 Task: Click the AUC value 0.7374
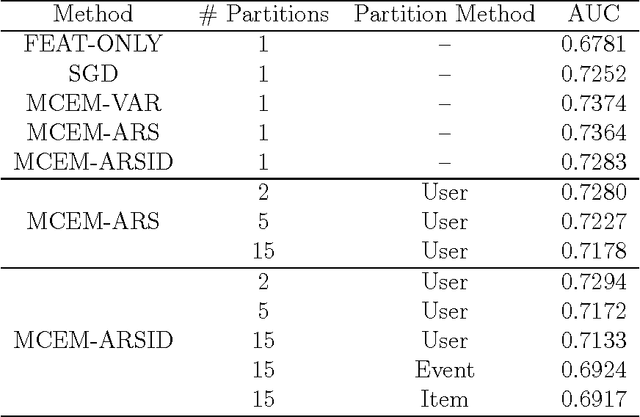593,103
